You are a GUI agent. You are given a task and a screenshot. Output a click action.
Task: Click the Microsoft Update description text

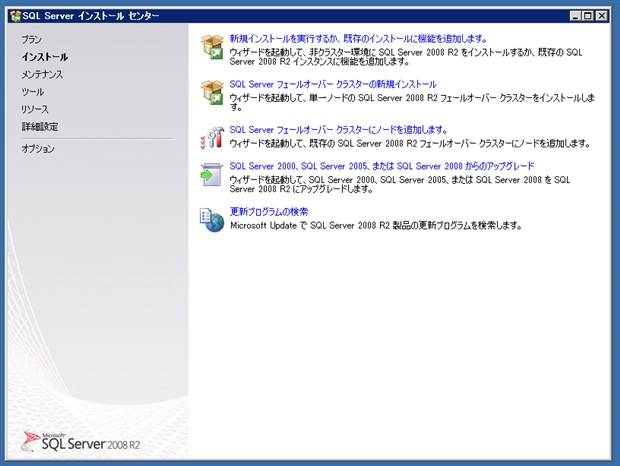376,225
